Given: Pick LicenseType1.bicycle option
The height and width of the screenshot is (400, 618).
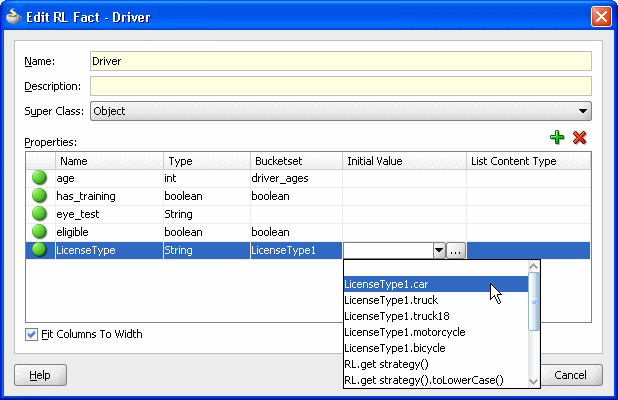Looking at the screenshot, I should [436, 348].
